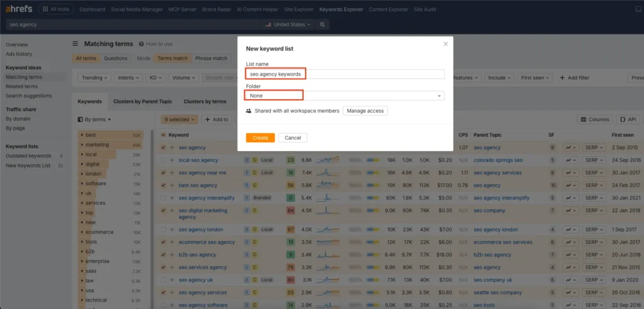Click plus icon next to seo agency interamplify
Screen dimensions: 644x309
(172, 198)
